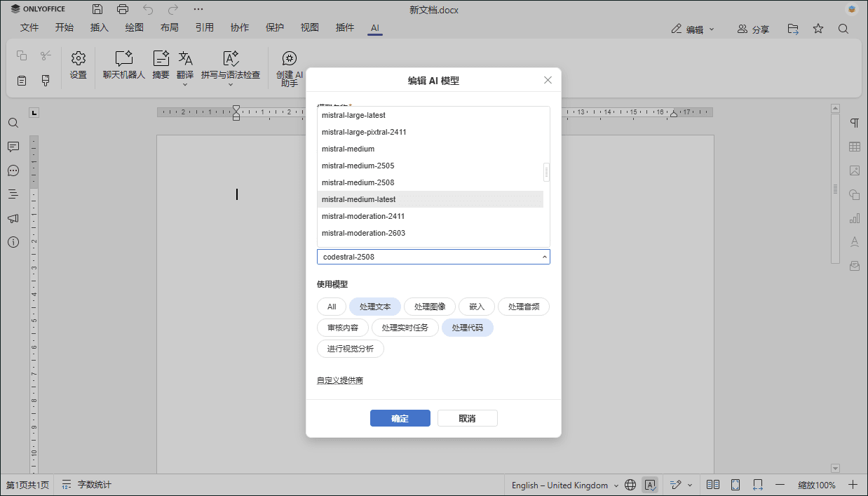Click 创建AI助手 to create AI assistant

point(290,67)
